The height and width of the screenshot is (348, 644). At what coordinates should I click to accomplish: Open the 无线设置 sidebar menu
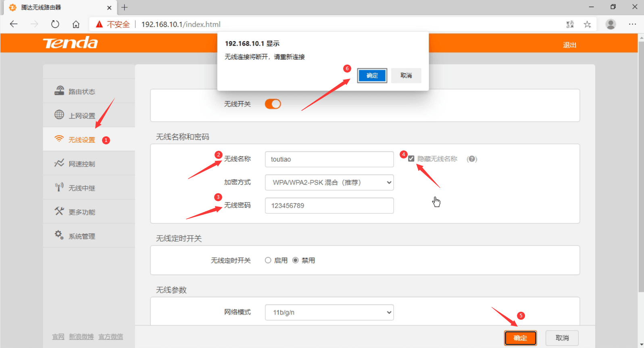(x=82, y=140)
